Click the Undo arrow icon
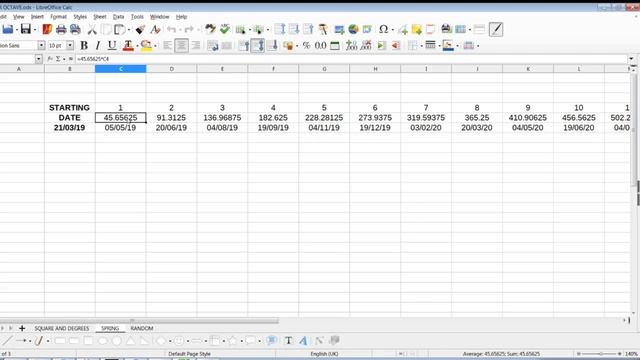 click(x=171, y=29)
